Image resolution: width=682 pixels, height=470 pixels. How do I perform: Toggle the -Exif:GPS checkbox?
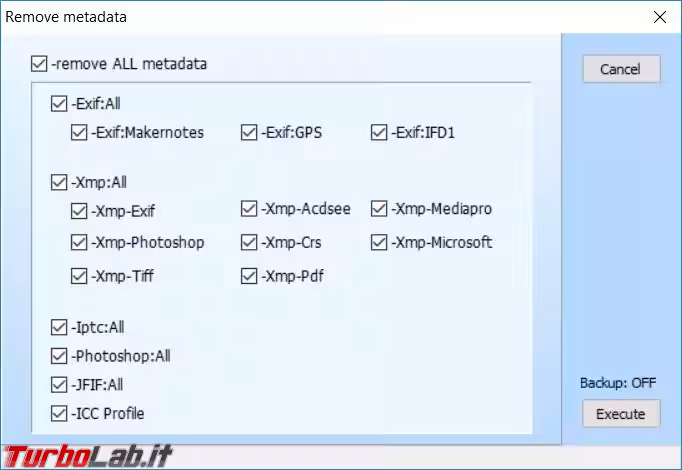tap(249, 132)
